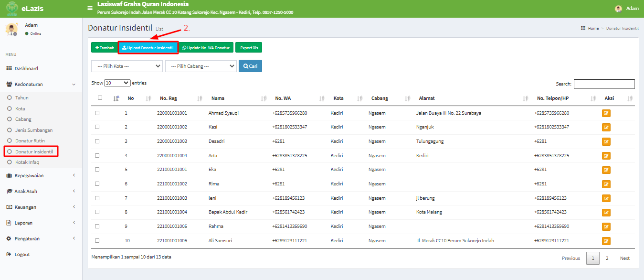Click the Upload Donatur Insidentil button

[x=148, y=48]
